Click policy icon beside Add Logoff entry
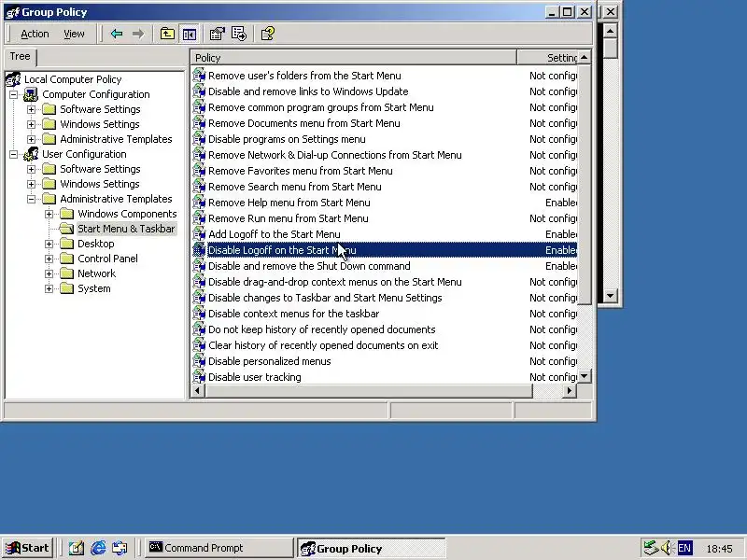This screenshot has height=560, width=747. point(199,234)
